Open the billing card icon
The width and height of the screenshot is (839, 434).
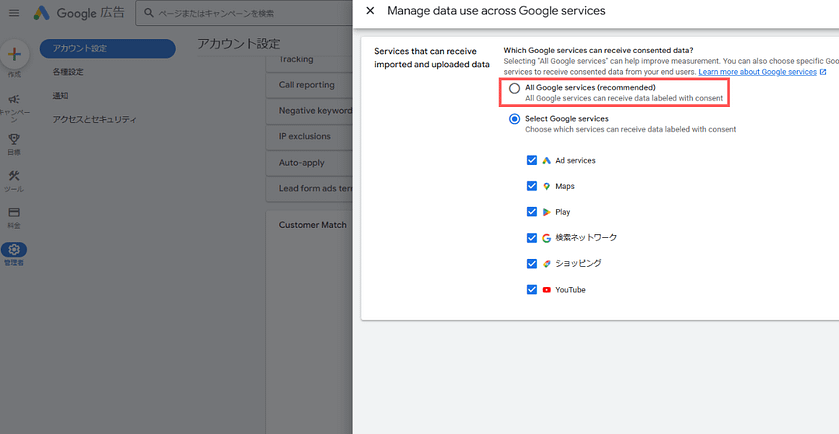pyautogui.click(x=14, y=213)
